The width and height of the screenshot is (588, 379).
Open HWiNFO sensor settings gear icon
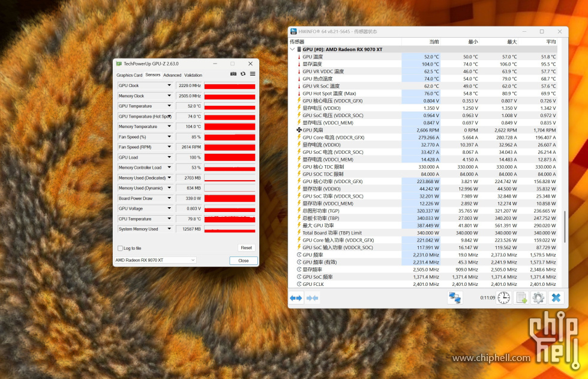(539, 298)
